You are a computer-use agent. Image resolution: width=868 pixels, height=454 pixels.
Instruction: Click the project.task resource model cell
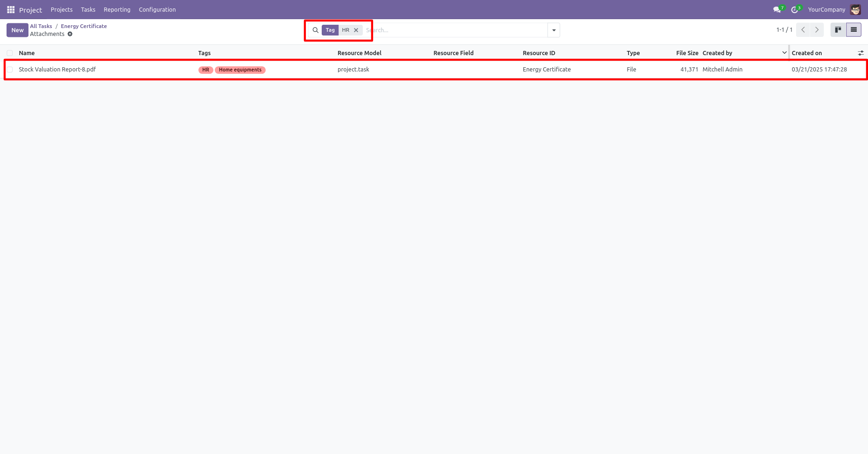click(353, 70)
